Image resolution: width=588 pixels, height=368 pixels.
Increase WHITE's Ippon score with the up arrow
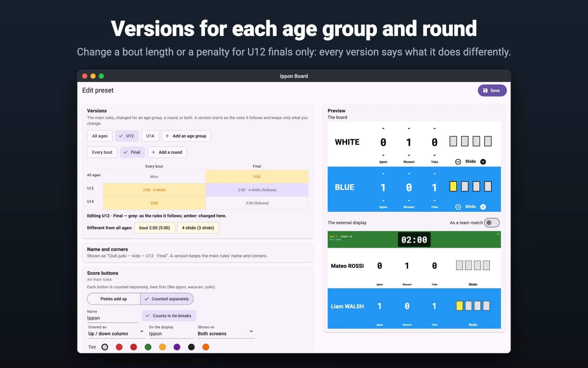click(383, 128)
